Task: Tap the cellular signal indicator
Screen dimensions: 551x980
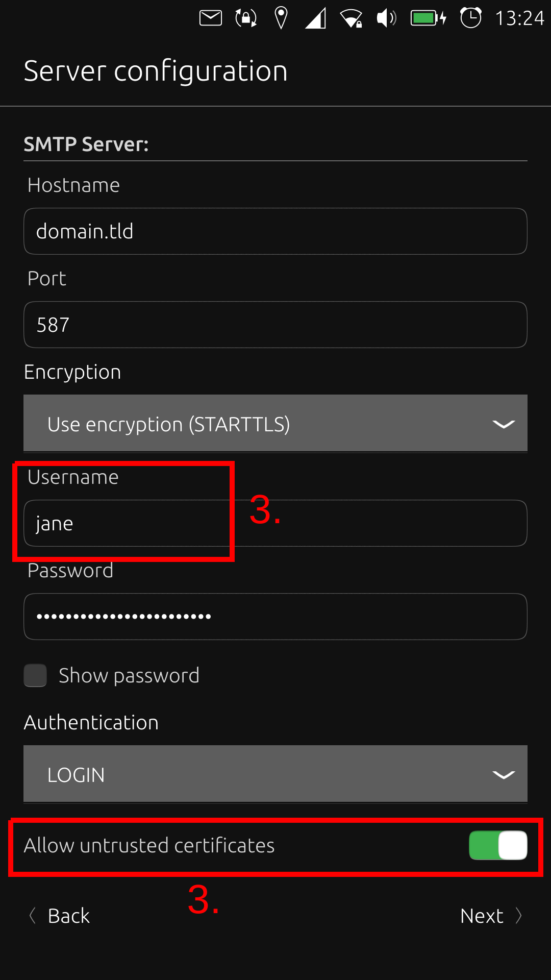Action: tap(316, 18)
